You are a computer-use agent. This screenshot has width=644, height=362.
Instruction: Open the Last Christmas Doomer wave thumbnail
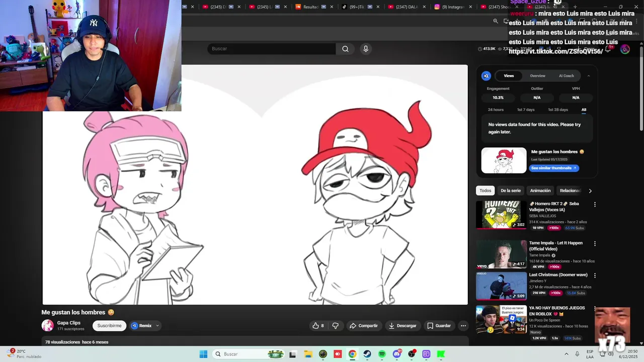501,286
